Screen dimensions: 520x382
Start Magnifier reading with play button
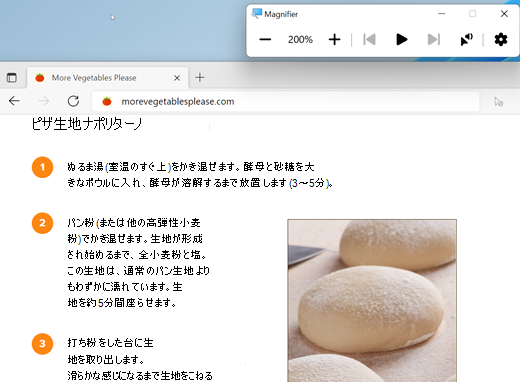pyautogui.click(x=402, y=40)
